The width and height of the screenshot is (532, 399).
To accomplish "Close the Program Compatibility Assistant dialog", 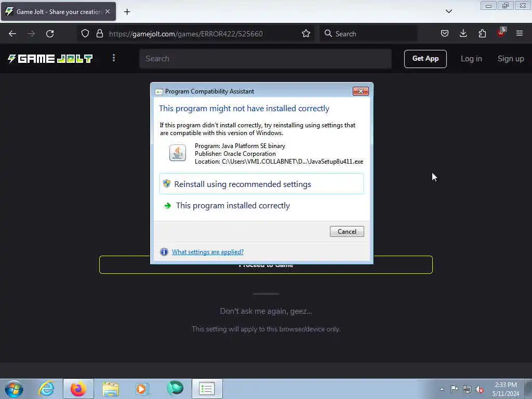I will point(361,91).
